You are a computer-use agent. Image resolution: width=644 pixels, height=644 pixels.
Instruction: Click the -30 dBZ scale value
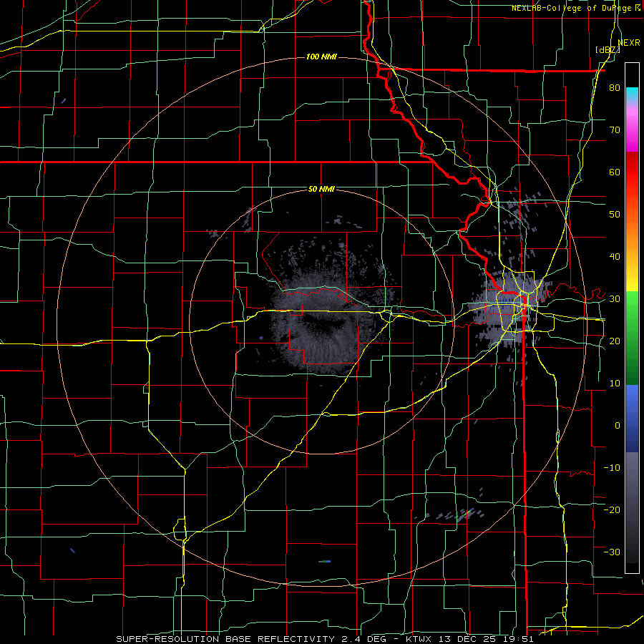(x=612, y=552)
